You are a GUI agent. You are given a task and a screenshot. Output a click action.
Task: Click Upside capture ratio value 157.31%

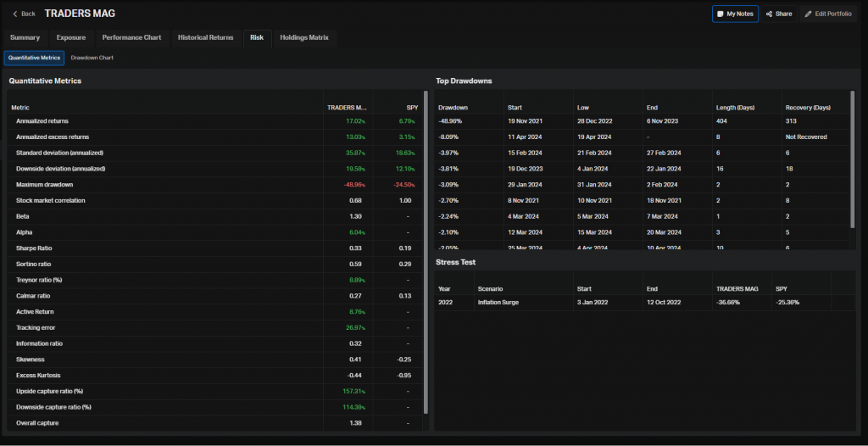coord(353,391)
